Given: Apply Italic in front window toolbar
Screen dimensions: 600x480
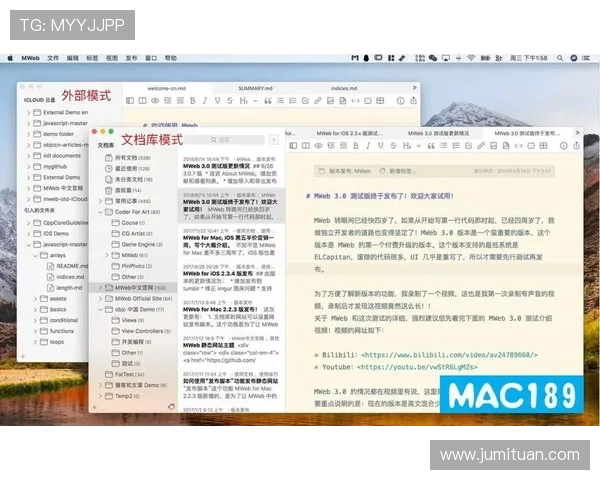Looking at the screenshot, I should pos(368,145).
